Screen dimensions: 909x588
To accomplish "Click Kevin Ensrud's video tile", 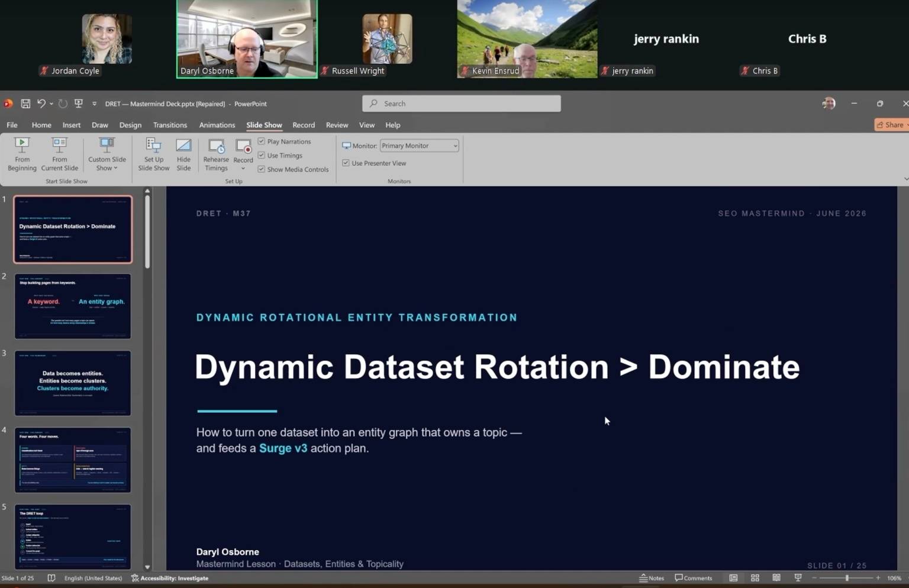I will (x=527, y=39).
